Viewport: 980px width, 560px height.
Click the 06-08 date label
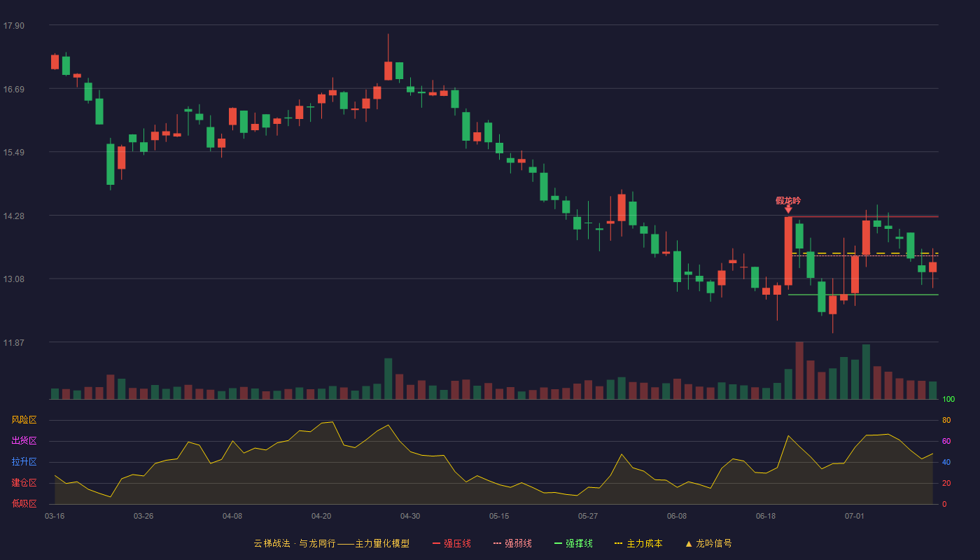[677, 516]
